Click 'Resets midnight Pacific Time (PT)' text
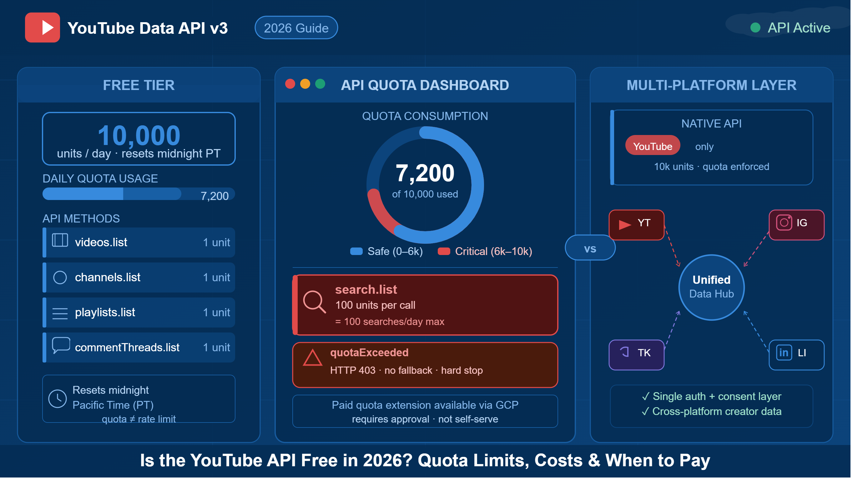The height and width of the screenshot is (490, 868). 113,397
